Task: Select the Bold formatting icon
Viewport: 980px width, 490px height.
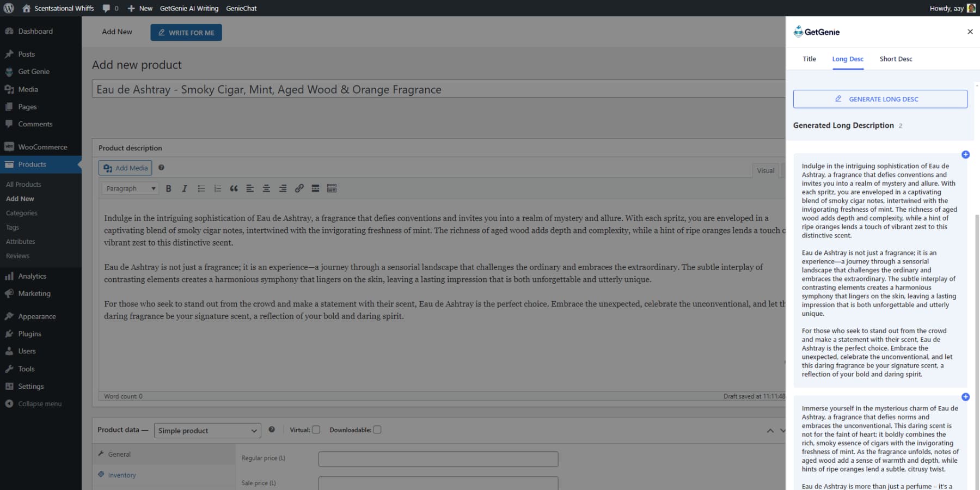Action: 168,188
